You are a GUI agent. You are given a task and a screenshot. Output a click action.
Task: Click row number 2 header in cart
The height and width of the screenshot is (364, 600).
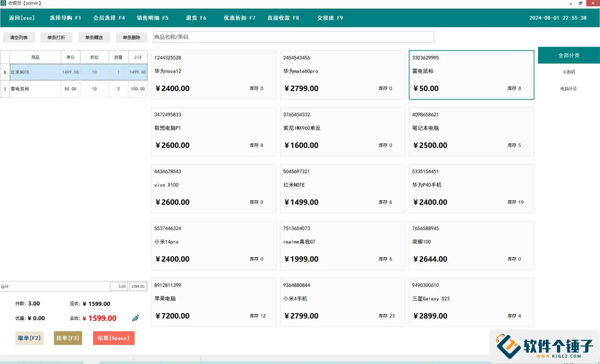click(5, 89)
